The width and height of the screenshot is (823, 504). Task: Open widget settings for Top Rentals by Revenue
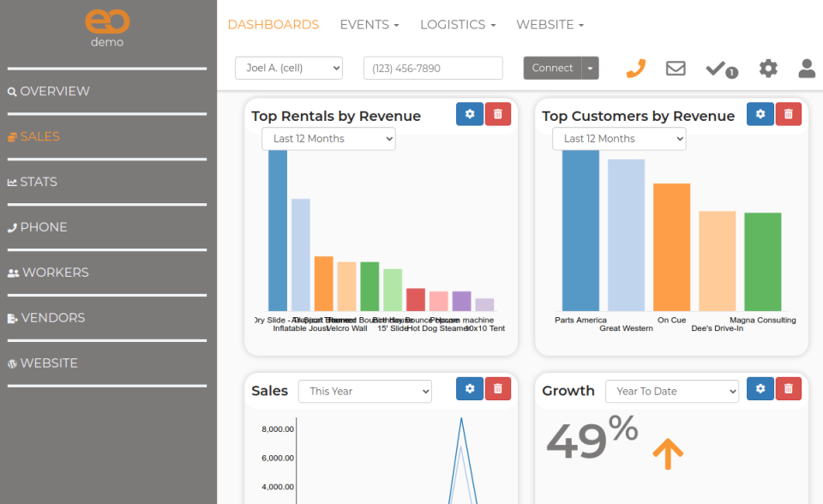coord(469,113)
